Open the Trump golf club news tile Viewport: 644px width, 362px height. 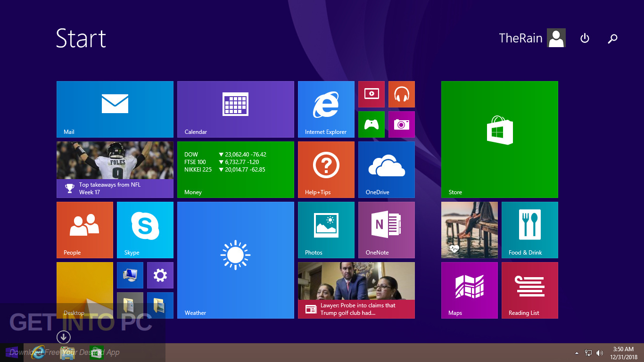tap(356, 290)
